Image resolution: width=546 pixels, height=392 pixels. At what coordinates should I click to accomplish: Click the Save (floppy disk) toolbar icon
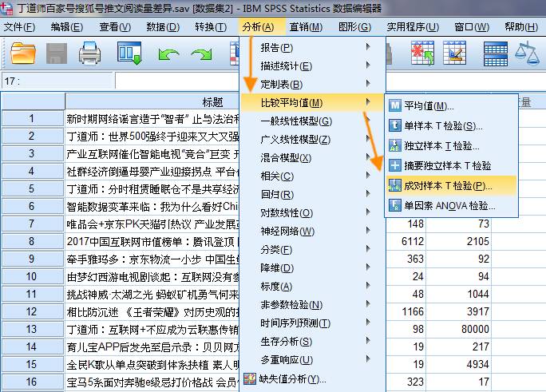(57, 53)
